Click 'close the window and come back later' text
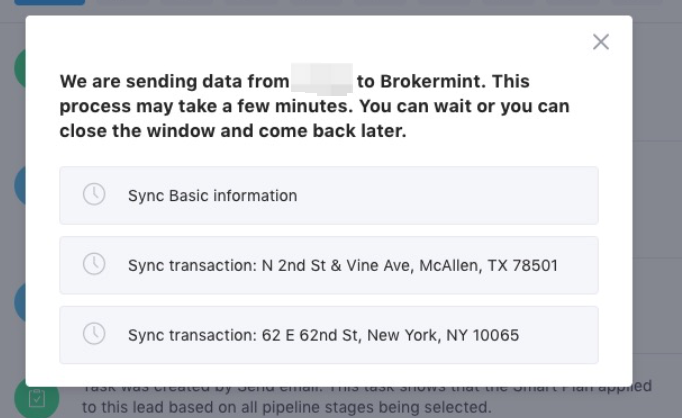 [232, 131]
